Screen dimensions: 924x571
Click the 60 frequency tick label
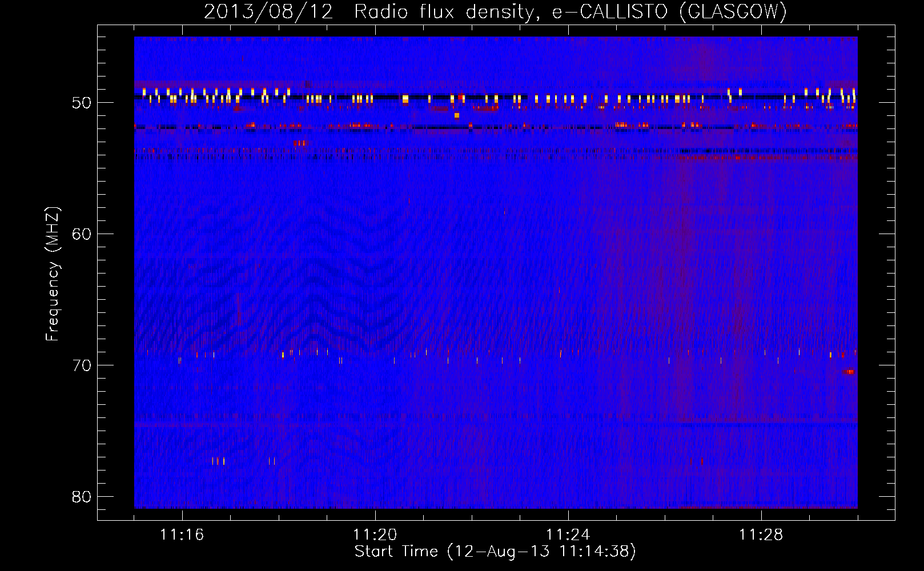pyautogui.click(x=82, y=234)
